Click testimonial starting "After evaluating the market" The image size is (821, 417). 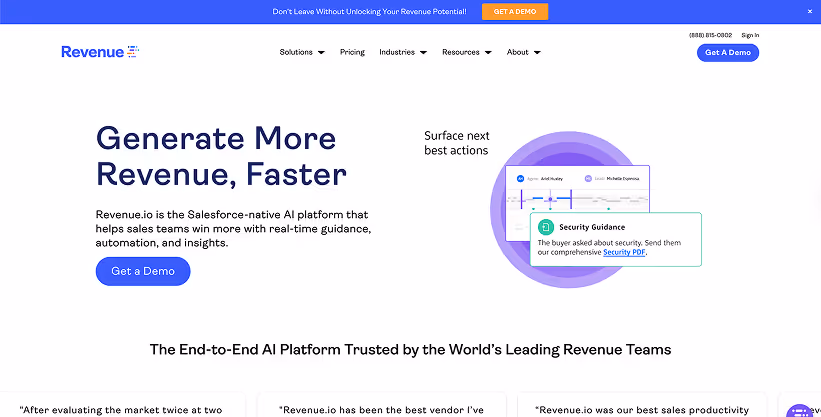point(121,404)
